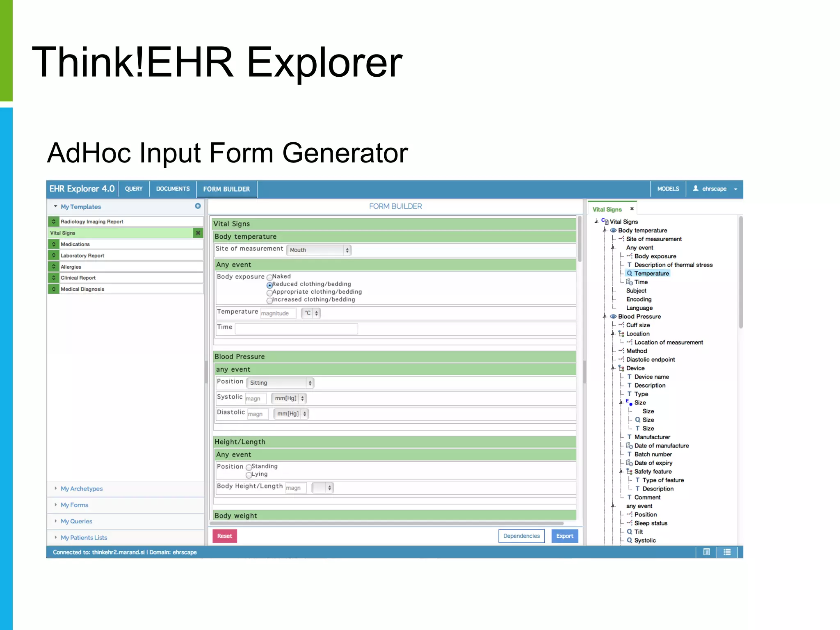This screenshot has height=630, width=840.
Task: Open Position Sitting dropdown
Action: [280, 383]
